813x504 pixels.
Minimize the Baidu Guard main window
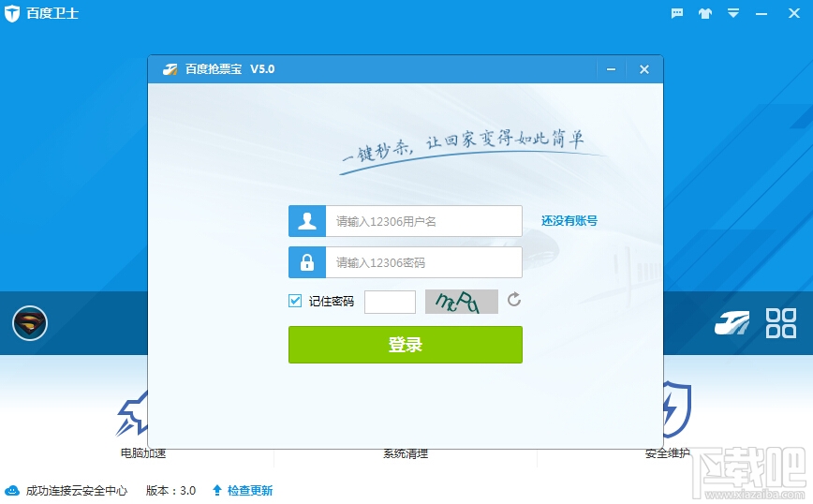click(761, 14)
